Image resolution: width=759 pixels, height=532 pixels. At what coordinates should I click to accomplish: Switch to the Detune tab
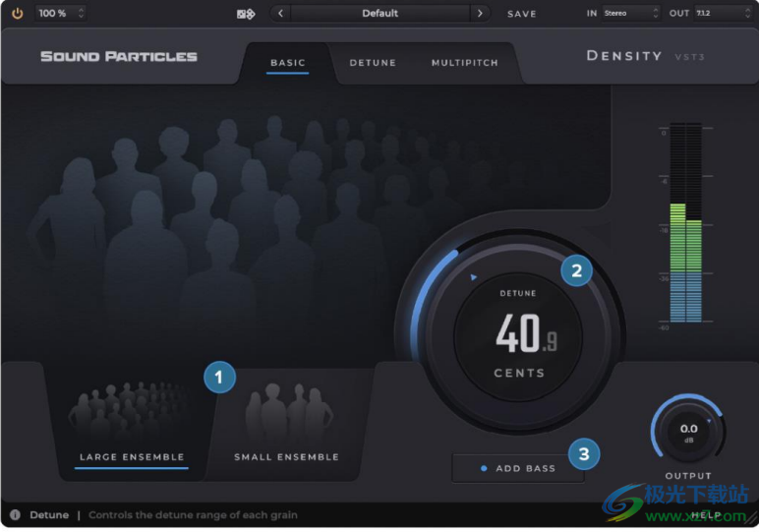373,63
